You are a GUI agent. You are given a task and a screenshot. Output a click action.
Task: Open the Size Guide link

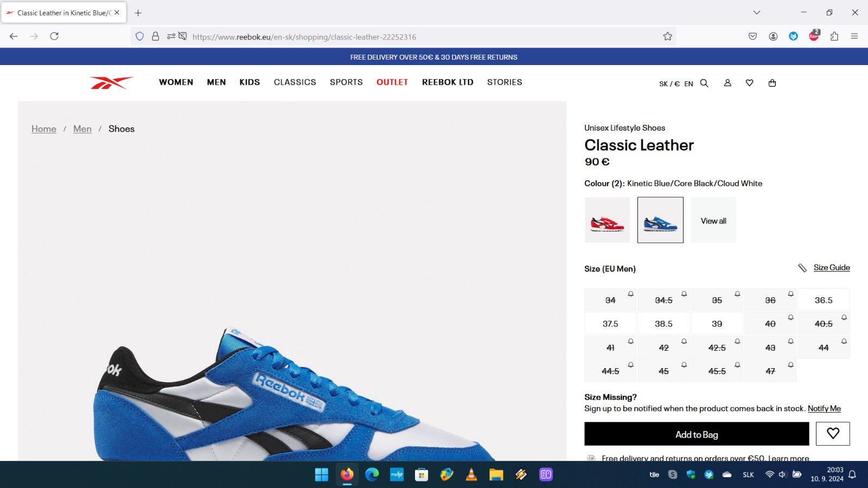click(831, 268)
